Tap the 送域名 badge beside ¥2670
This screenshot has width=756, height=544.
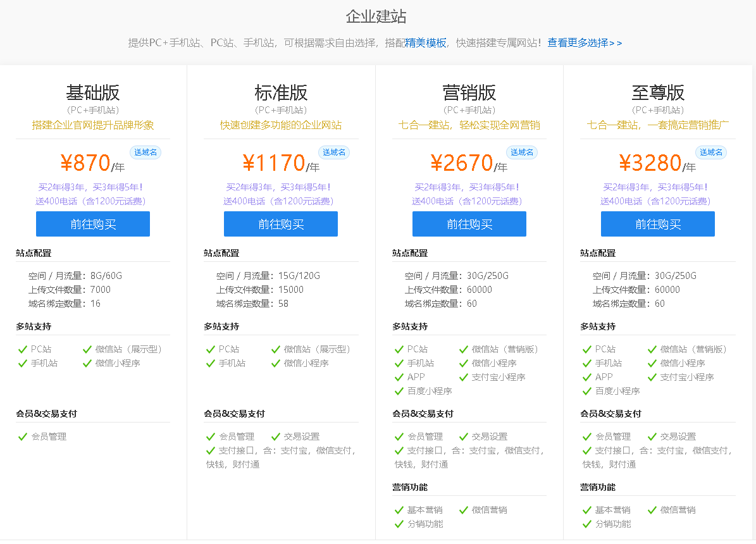point(522,152)
